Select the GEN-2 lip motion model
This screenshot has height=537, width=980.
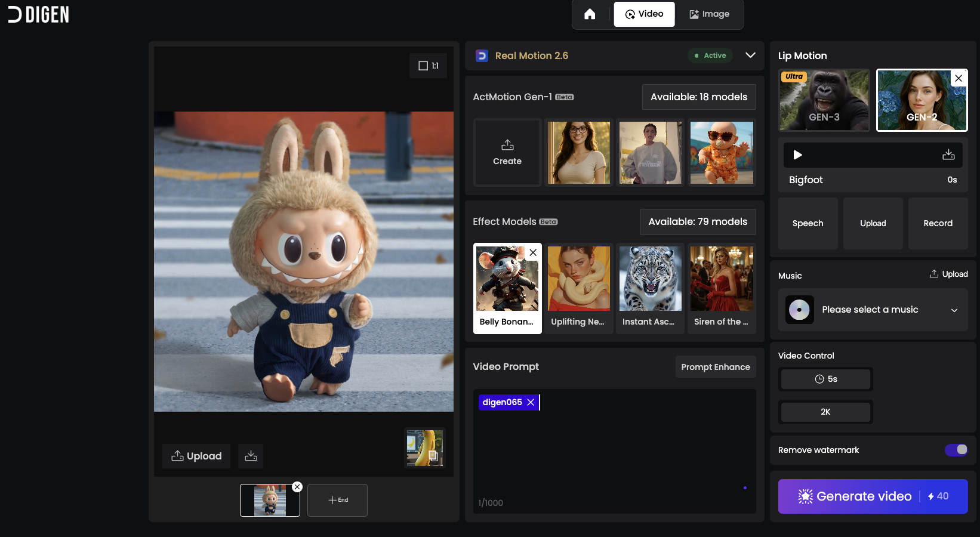click(922, 100)
